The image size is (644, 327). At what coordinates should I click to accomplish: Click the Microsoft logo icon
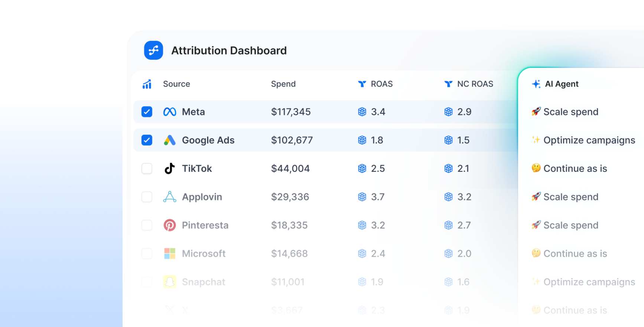[x=170, y=253]
